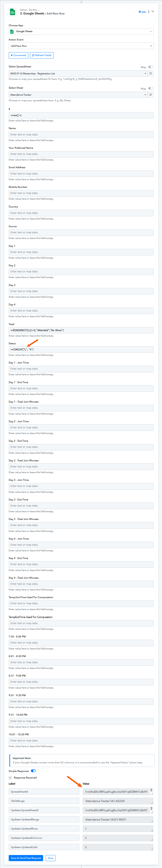Click the Google Sheets app icon in header
This screenshot has height=868, width=162.
tap(12, 12)
